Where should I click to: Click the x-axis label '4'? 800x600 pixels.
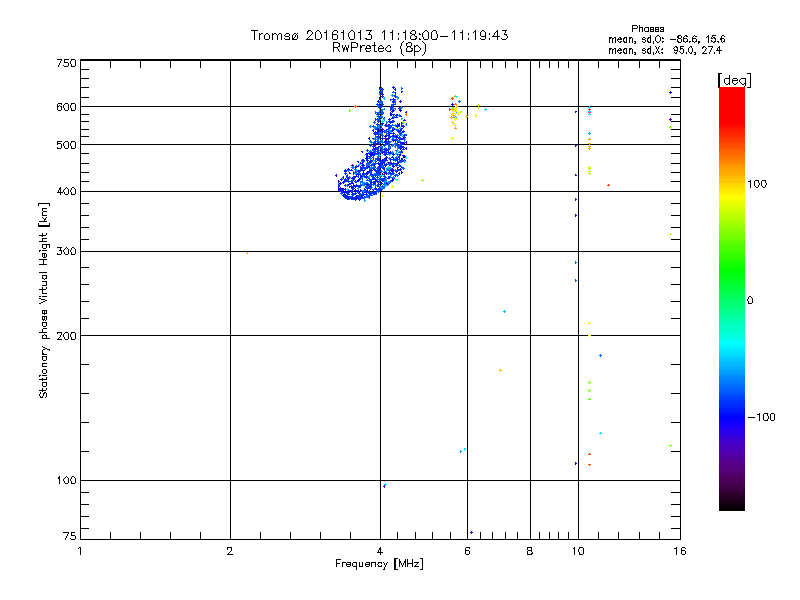click(380, 551)
